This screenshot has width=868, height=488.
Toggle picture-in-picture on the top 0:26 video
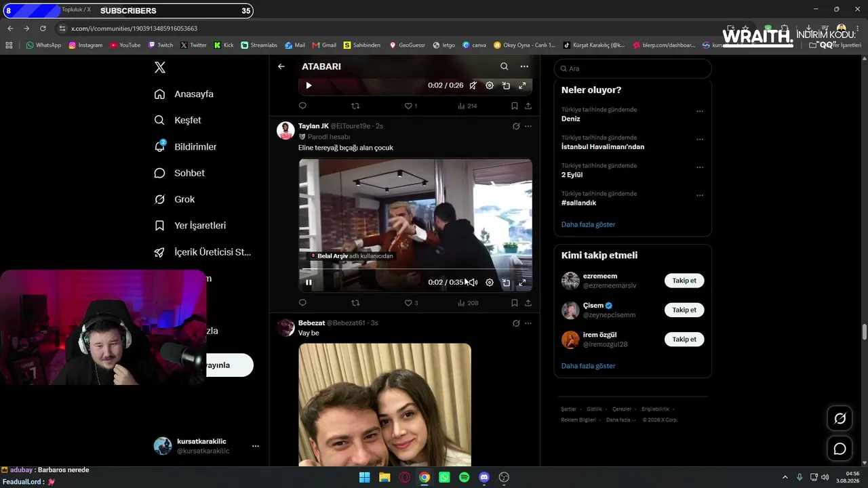pos(506,85)
